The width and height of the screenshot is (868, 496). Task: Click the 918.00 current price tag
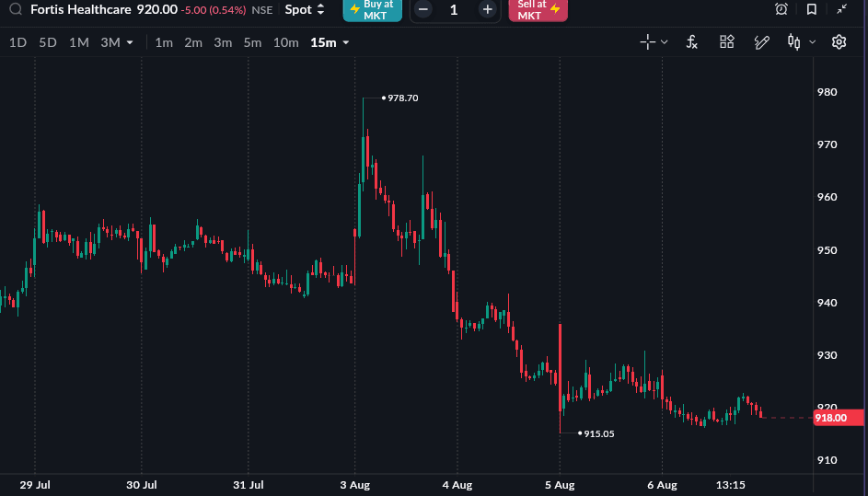click(x=839, y=418)
